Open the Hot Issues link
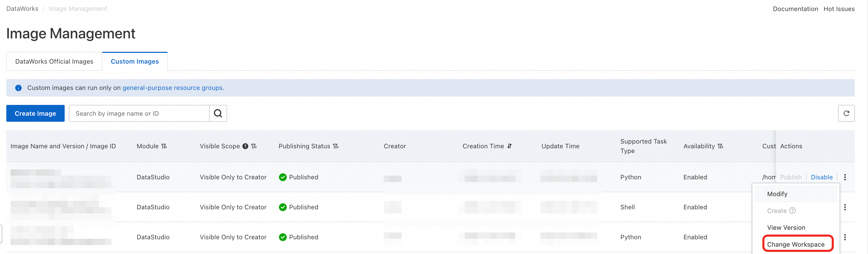 tap(839, 9)
